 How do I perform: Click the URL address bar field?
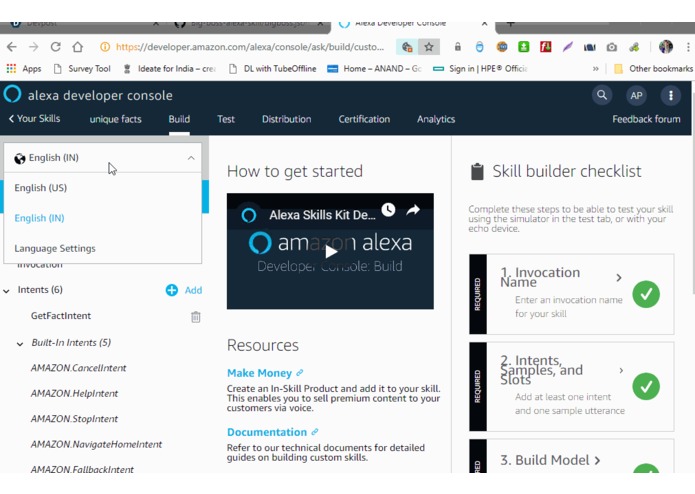[250, 47]
